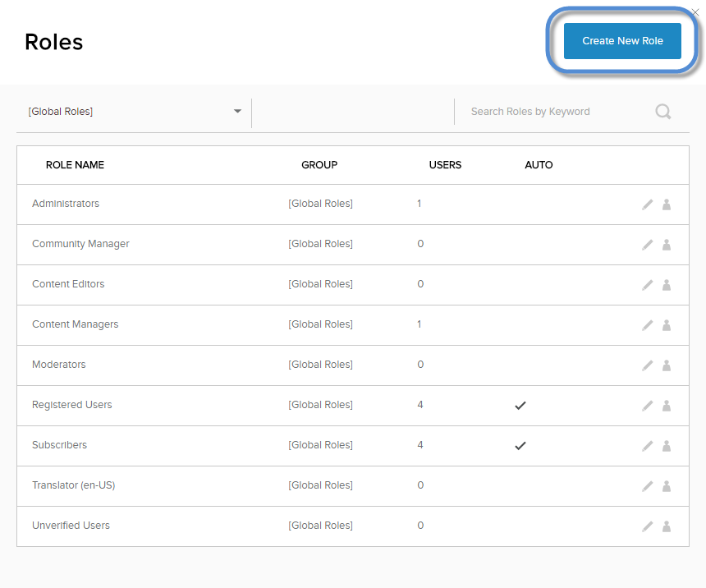Edit the Administrators role with pencil icon

tap(648, 204)
